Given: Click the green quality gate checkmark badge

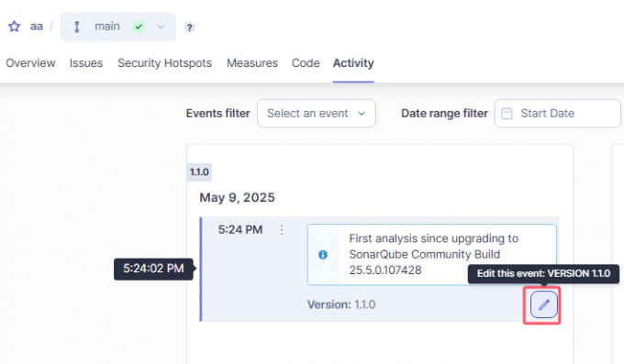Looking at the screenshot, I should [139, 28].
